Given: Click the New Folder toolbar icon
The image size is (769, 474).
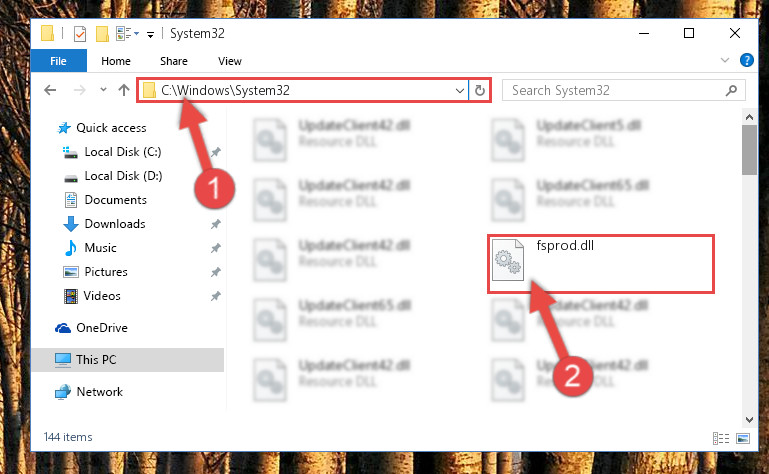Looking at the screenshot, I should (102, 34).
